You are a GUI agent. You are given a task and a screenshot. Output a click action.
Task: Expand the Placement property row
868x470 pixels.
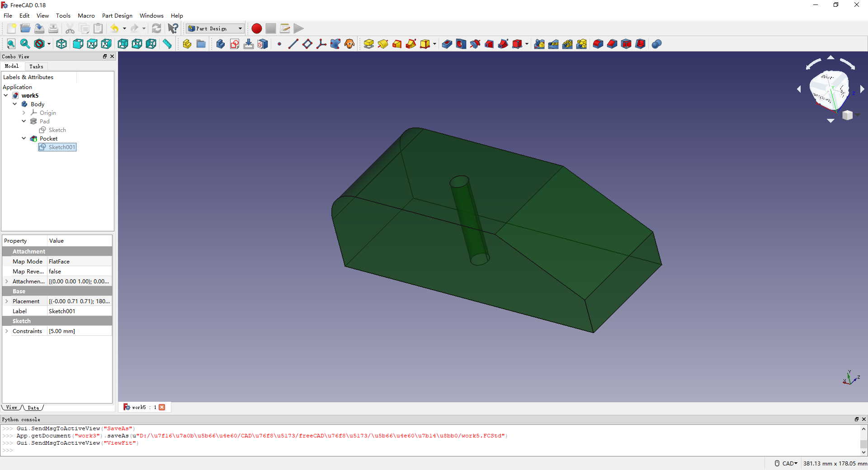pyautogui.click(x=7, y=301)
